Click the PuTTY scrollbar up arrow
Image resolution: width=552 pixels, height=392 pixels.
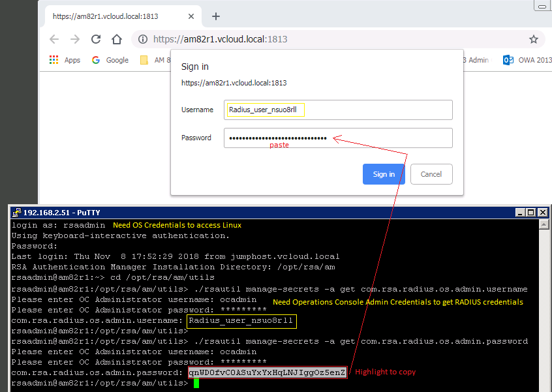click(544, 225)
